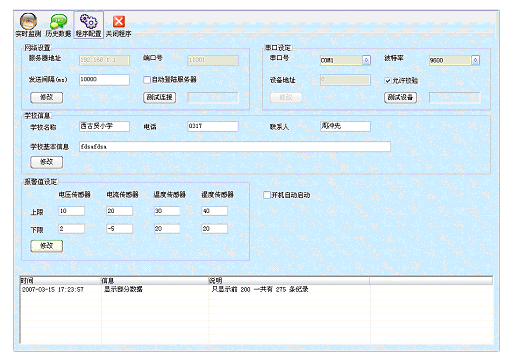Expand the 波特率 9600 dropdown
This screenshot has height=361, width=514.
click(x=475, y=60)
